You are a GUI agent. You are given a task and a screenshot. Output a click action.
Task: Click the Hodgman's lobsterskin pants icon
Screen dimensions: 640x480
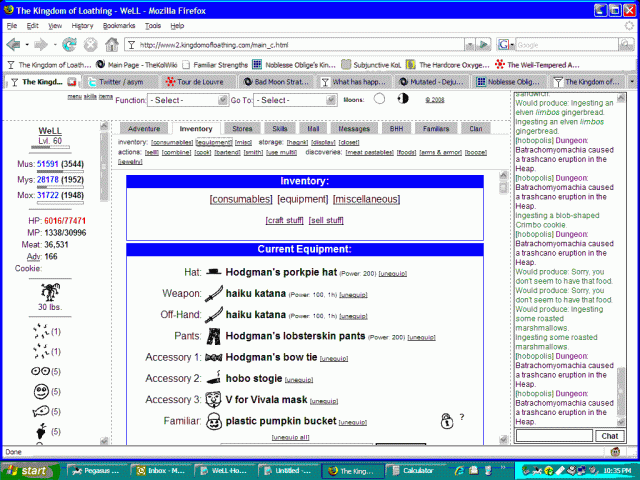click(214, 337)
